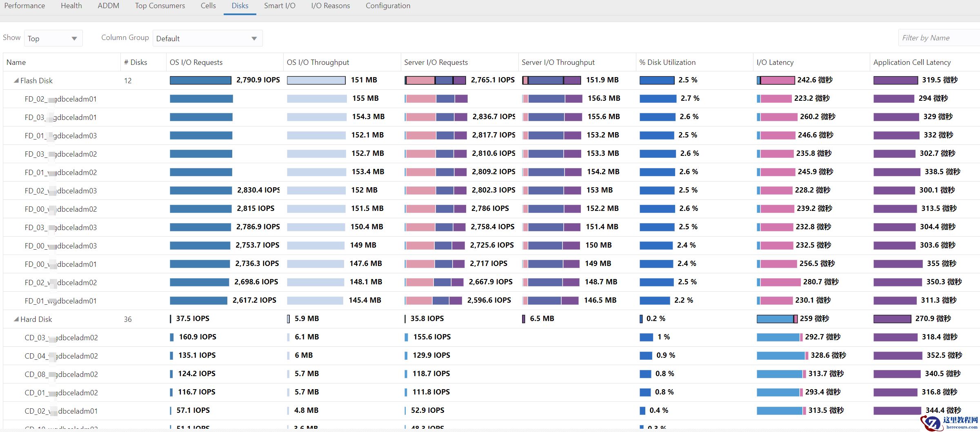Click the Application Cell Latency header
The height and width of the screenshot is (432, 980).
click(912, 62)
